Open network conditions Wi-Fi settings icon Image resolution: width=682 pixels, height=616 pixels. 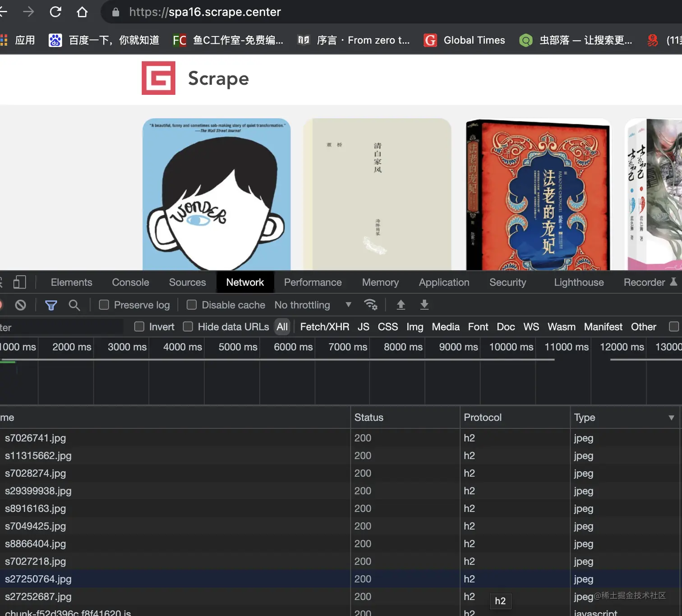pos(371,305)
